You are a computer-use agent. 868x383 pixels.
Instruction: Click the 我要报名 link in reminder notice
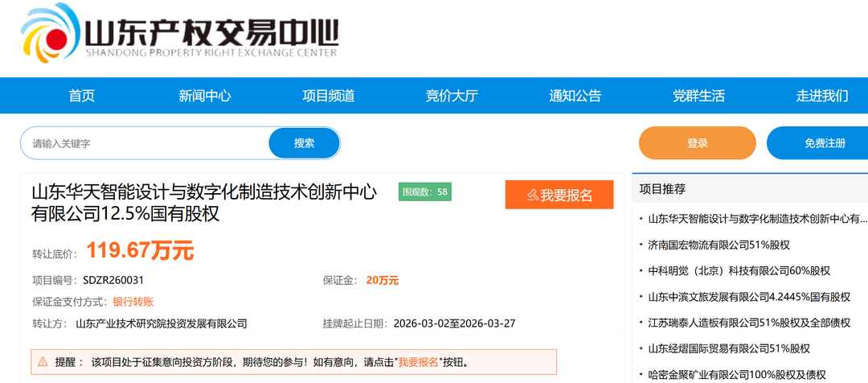point(419,362)
